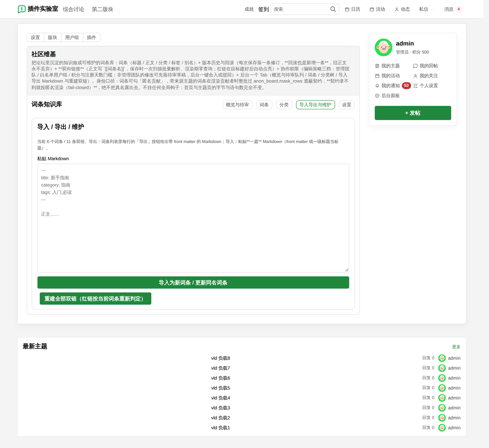Switch to the 词条 tab
The image size is (489, 448).
[x=264, y=105]
